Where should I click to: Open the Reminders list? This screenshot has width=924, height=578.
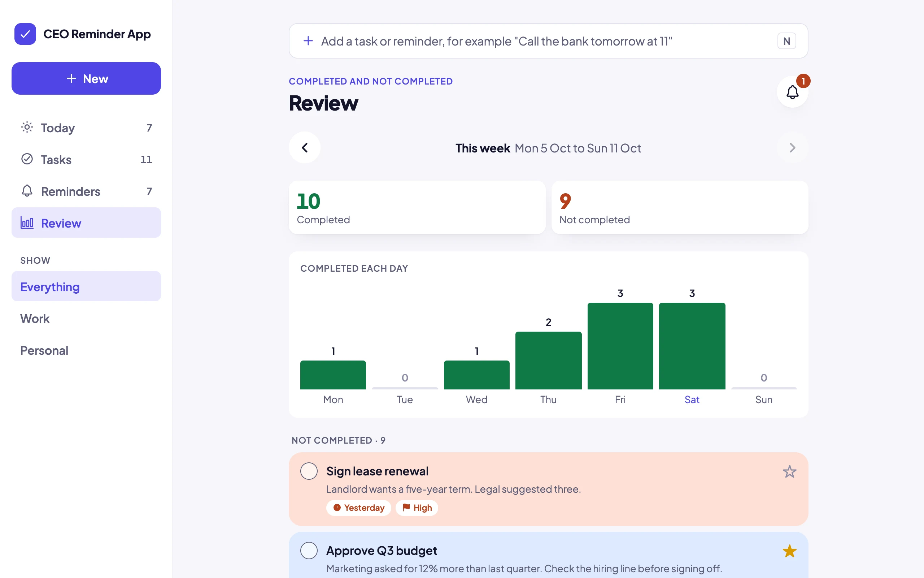[x=86, y=191]
